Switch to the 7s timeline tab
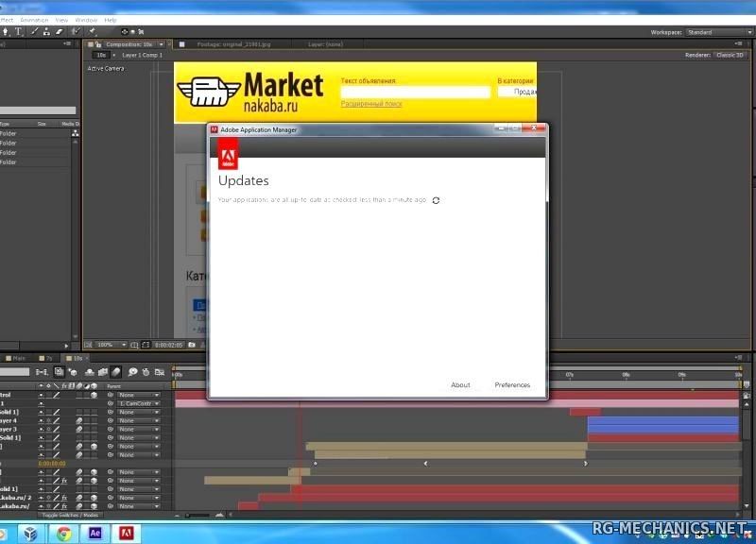The width and height of the screenshot is (756, 544). 45,359
